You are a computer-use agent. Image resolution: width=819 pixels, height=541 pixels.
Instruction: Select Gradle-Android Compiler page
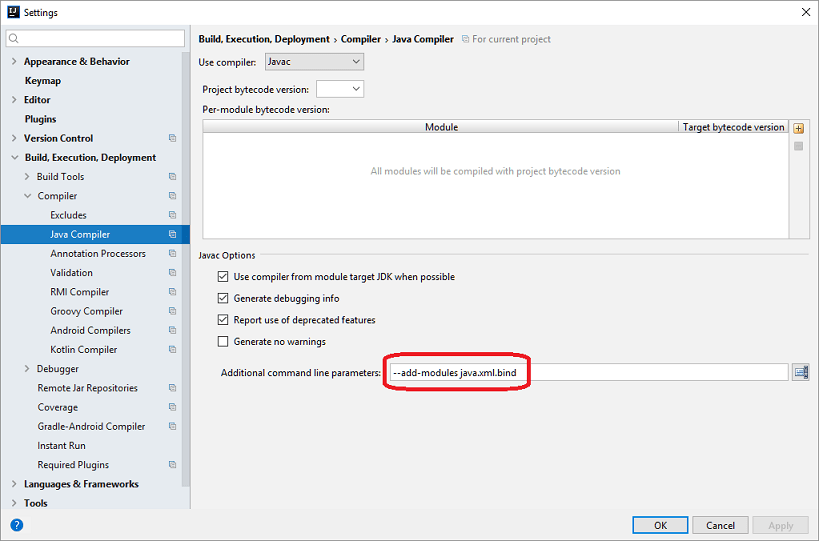point(91,427)
